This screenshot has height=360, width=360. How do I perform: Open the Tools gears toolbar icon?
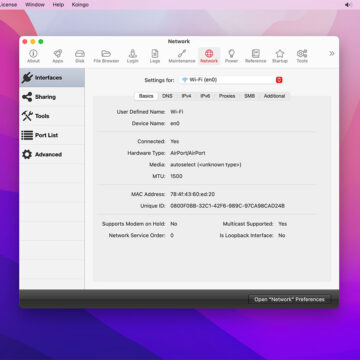[x=302, y=56]
